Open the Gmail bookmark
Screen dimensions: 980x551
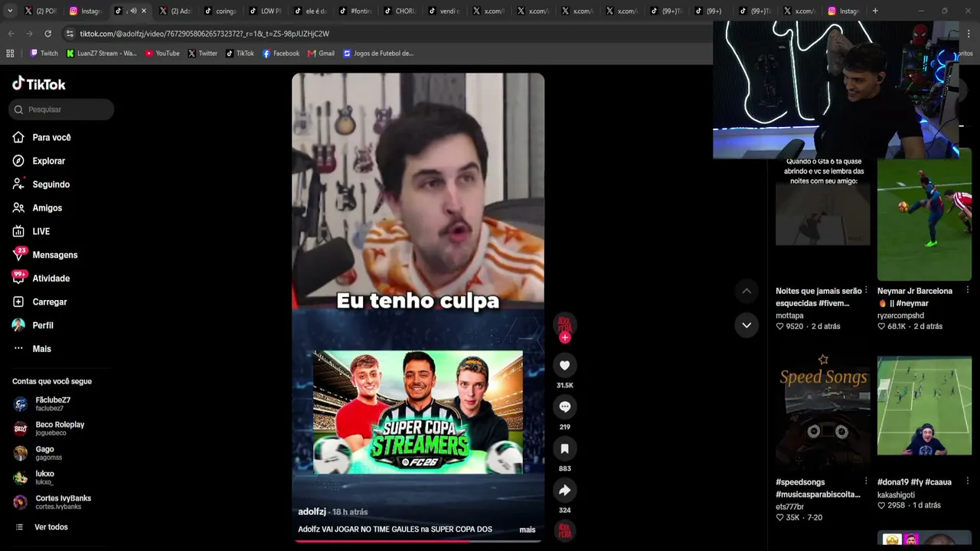tap(322, 54)
